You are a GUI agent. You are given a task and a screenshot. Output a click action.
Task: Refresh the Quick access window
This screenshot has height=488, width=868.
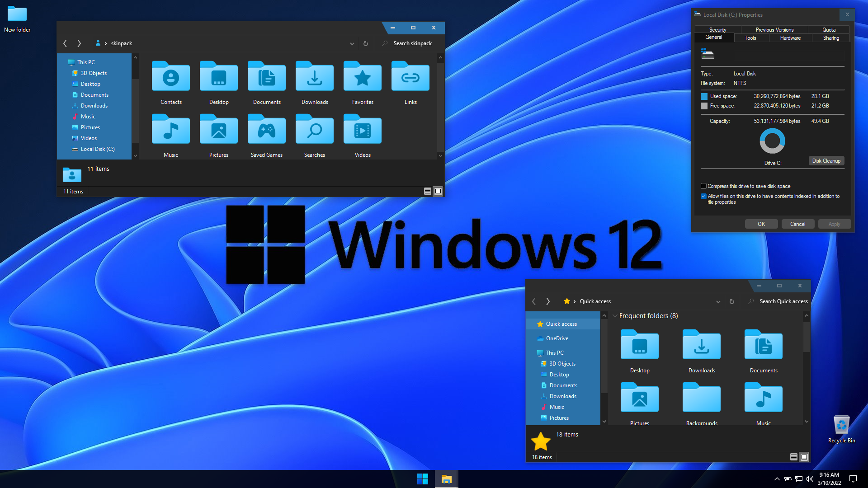(732, 301)
